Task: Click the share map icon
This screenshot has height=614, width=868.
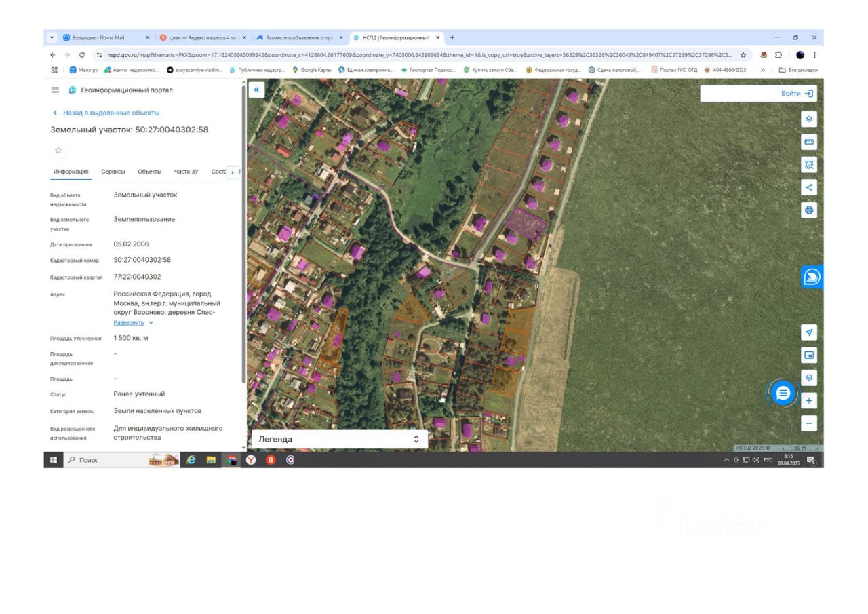Action: pos(808,187)
